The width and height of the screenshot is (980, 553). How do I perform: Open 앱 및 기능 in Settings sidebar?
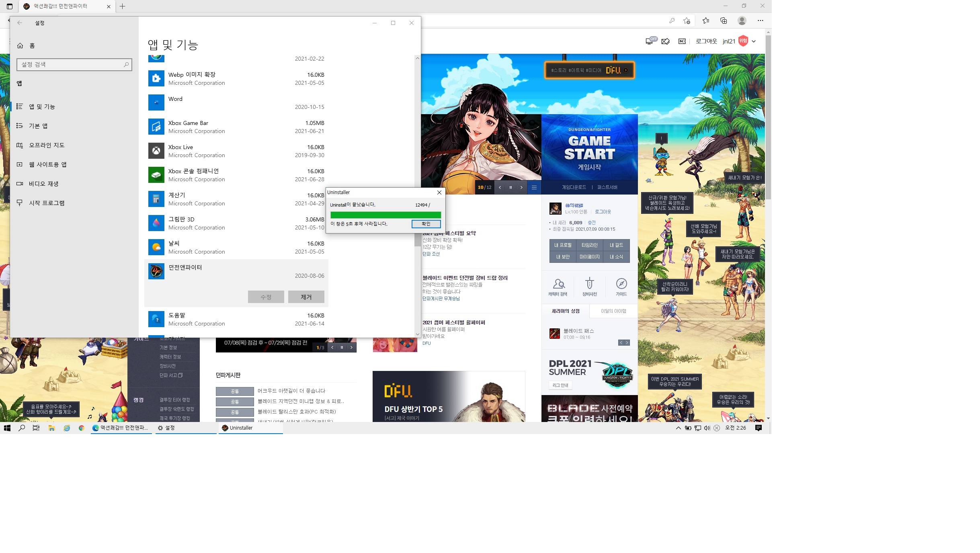click(x=74, y=107)
